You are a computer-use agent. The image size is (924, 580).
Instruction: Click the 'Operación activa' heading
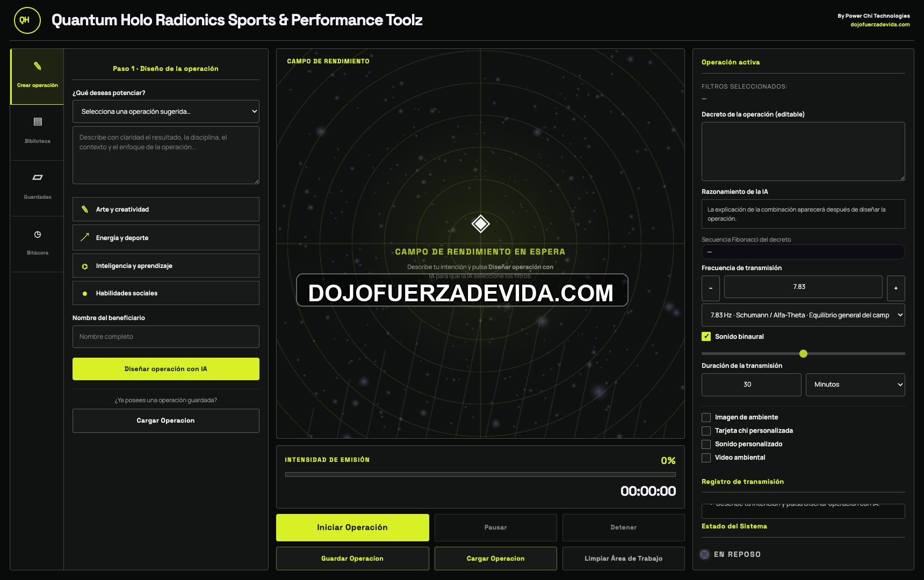pos(731,62)
